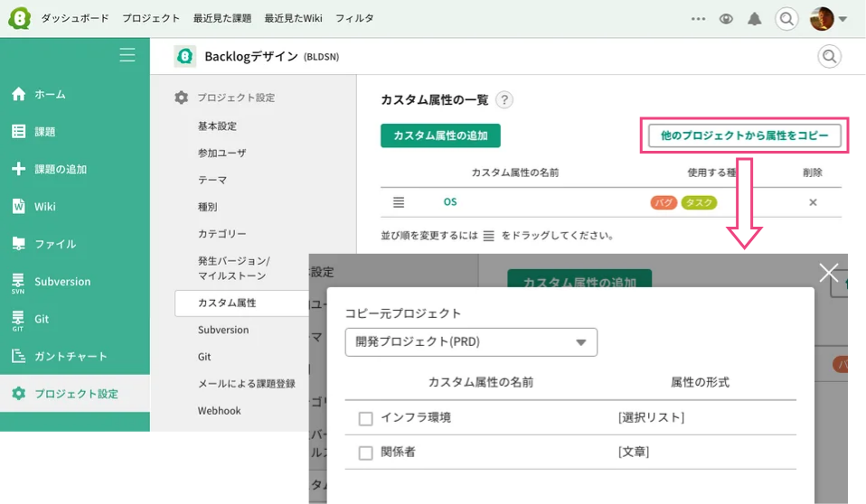The image size is (866, 504).
Task: Expand the user profile dropdown arrow
Action: tap(842, 19)
